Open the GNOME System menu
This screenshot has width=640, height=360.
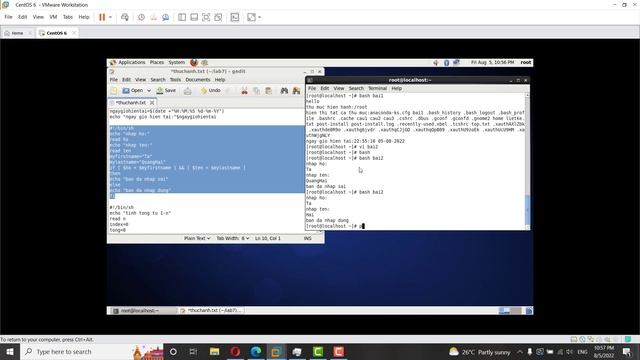click(x=177, y=62)
